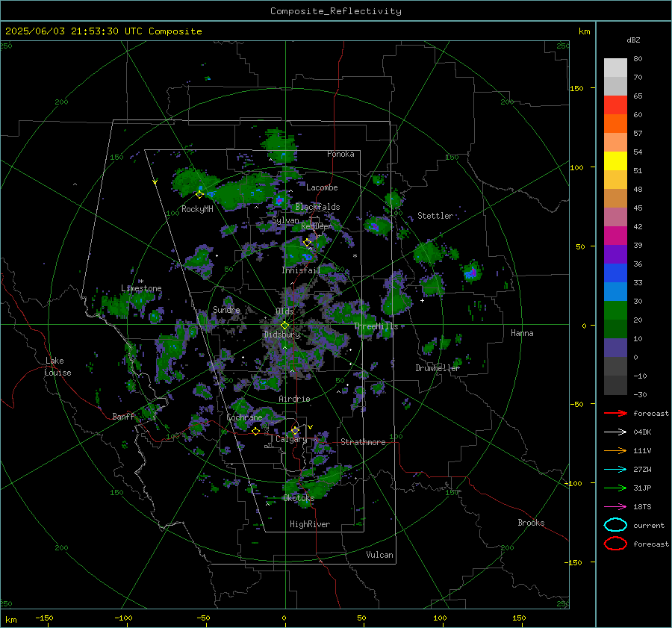672x628 pixels.
Task: Click the Lacombe town label
Action: [322, 187]
